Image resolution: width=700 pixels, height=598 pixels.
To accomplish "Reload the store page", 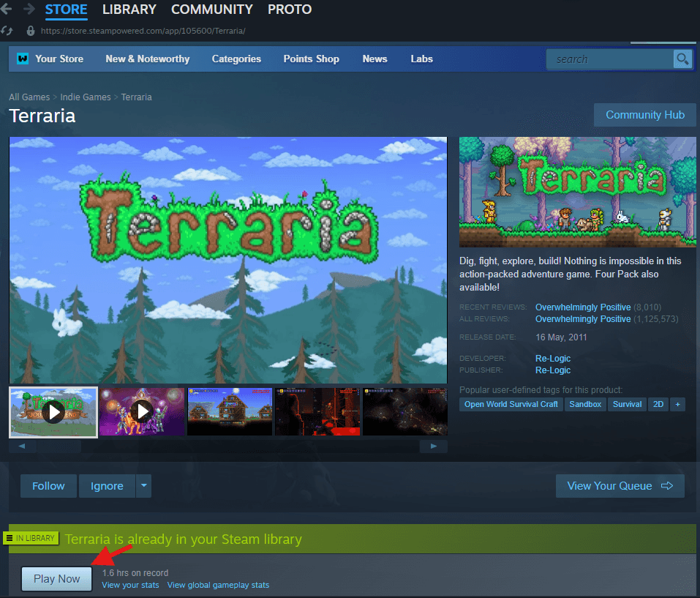I will 7,31.
